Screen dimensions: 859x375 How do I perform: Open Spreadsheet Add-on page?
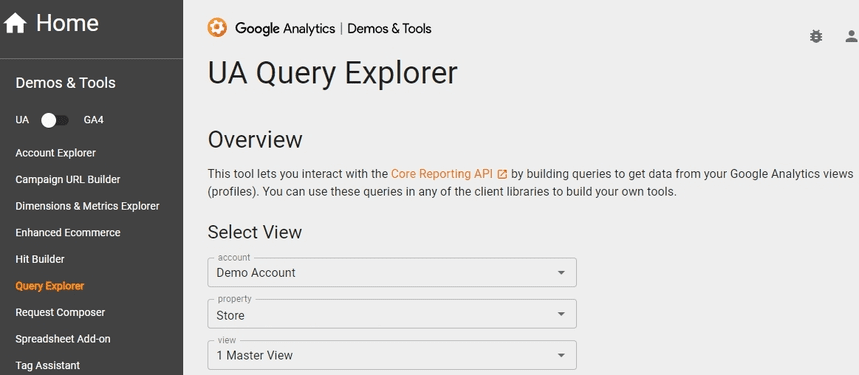63,339
